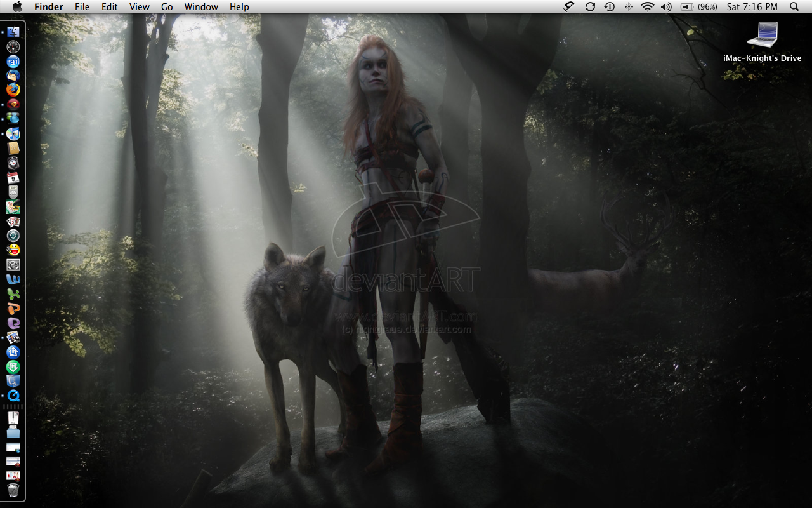812x508 pixels.
Task: Open the blue folder stack in dock
Action: [x=13, y=432]
